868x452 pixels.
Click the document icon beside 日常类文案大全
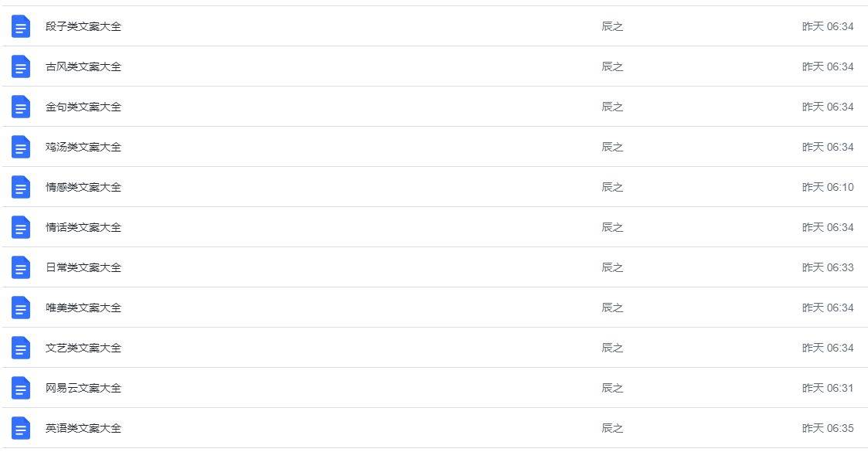(21, 267)
